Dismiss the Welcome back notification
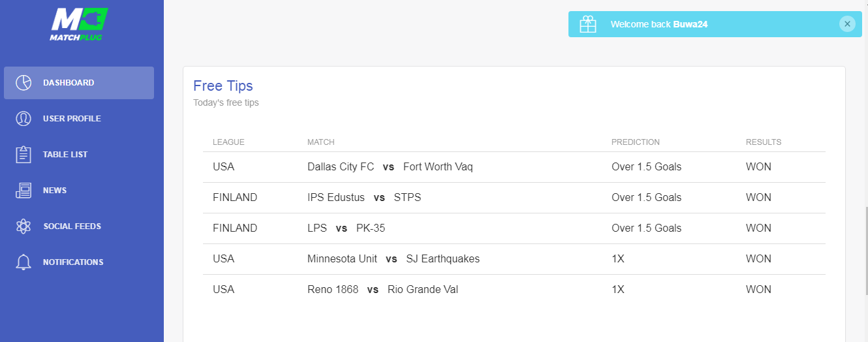Screen dimensions: 868x342 coord(847,24)
